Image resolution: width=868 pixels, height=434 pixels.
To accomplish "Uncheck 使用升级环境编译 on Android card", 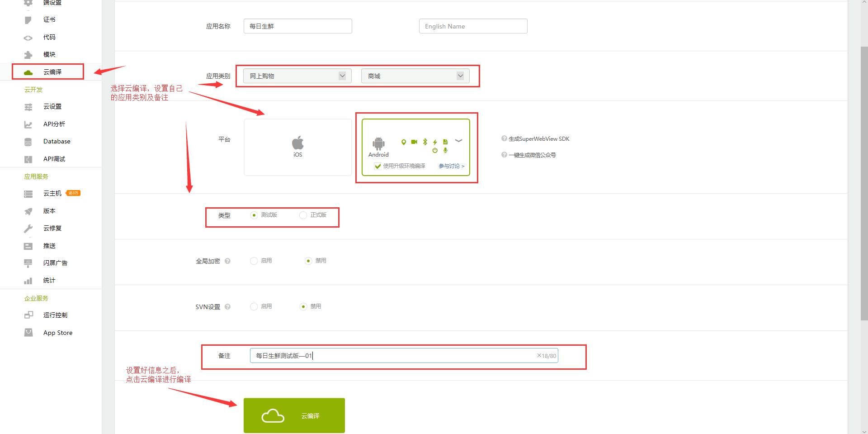I will coord(378,166).
